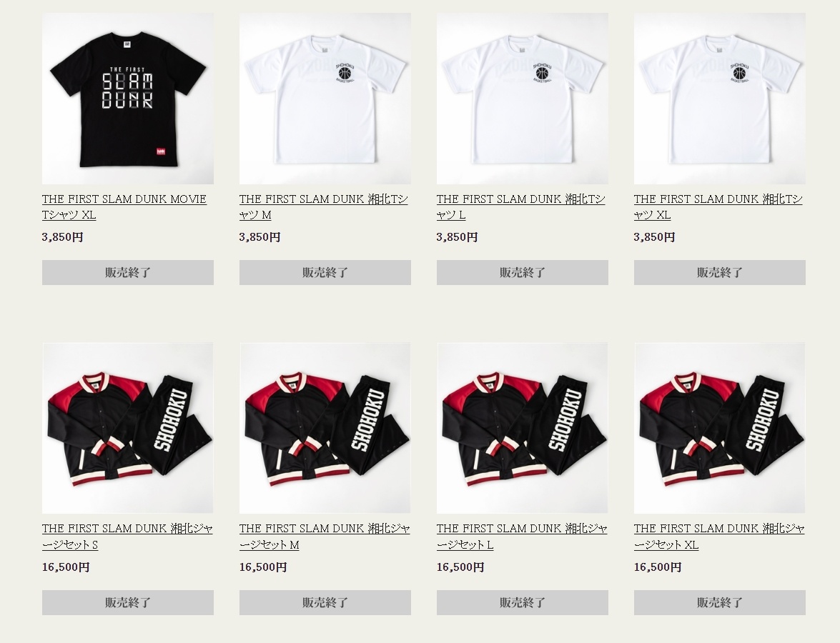840x643 pixels.
Task: Open the white Shohoku T-shirt L image
Action: click(523, 99)
